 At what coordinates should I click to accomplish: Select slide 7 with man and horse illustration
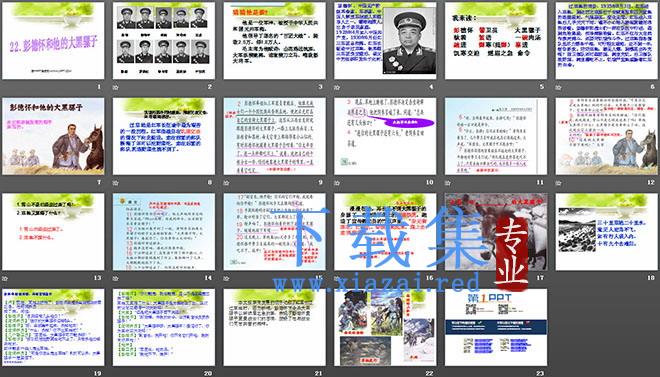click(53, 136)
